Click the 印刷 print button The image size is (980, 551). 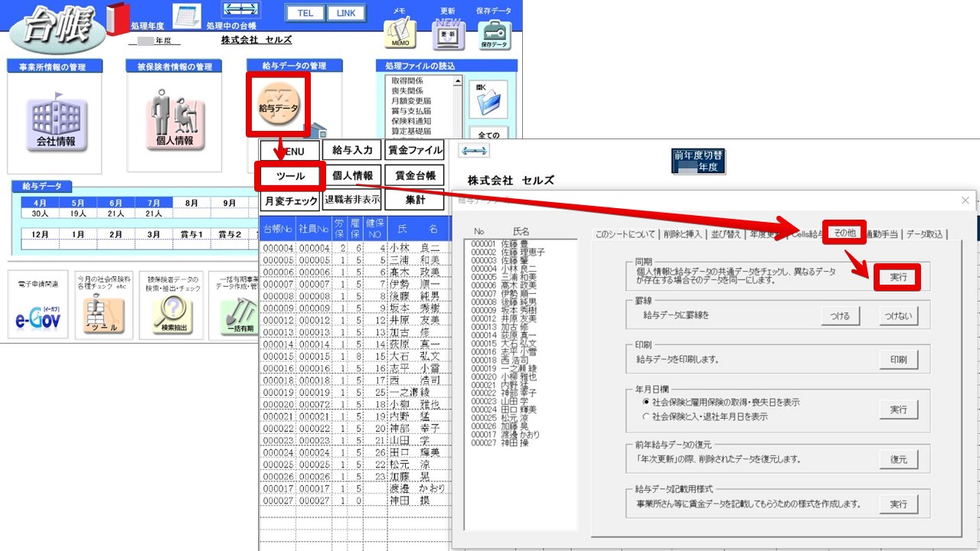898,359
